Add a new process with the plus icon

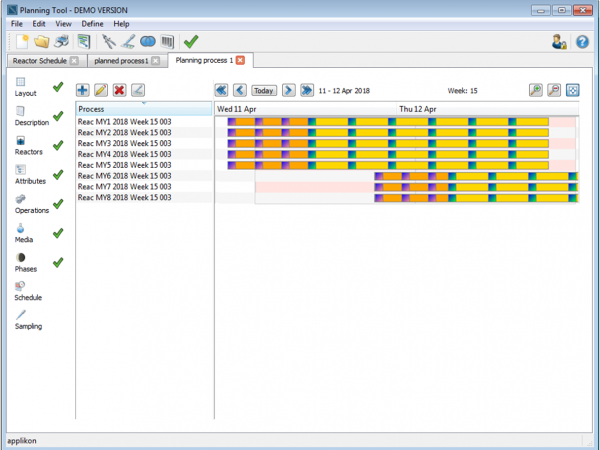(83, 90)
